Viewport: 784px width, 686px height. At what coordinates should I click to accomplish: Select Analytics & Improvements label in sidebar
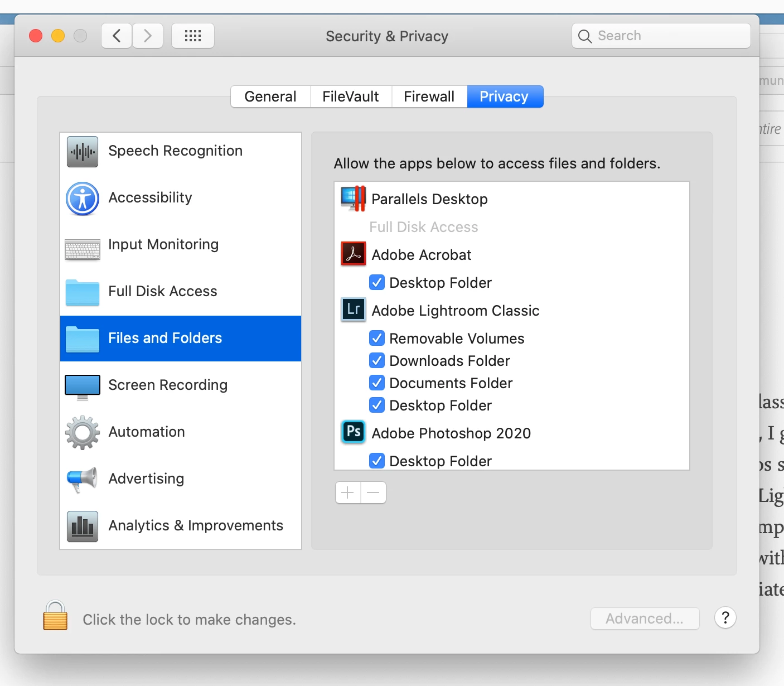click(196, 525)
